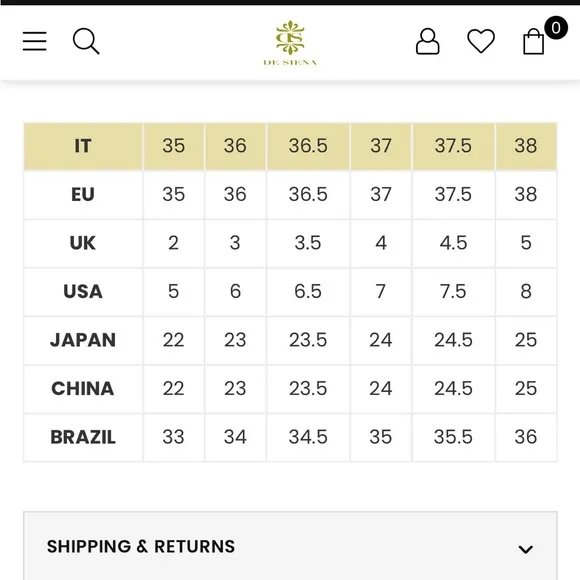This screenshot has height=580, width=580.
Task: Click the cart item count badge
Action: (556, 28)
